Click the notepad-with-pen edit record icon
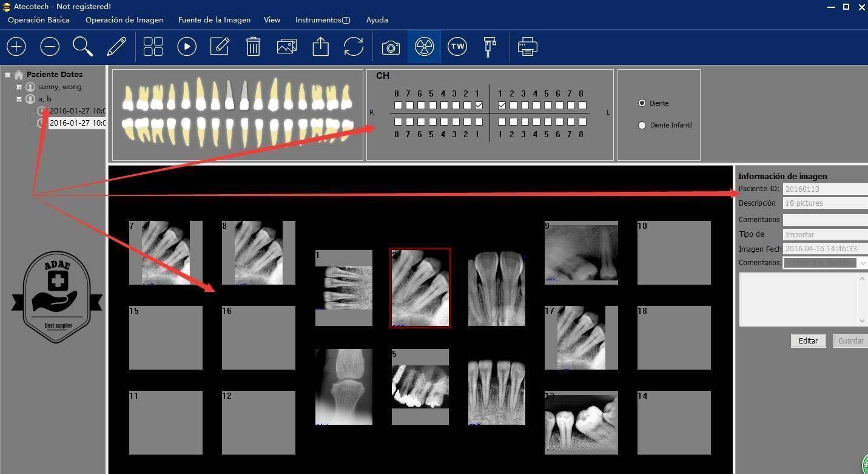 (220, 47)
